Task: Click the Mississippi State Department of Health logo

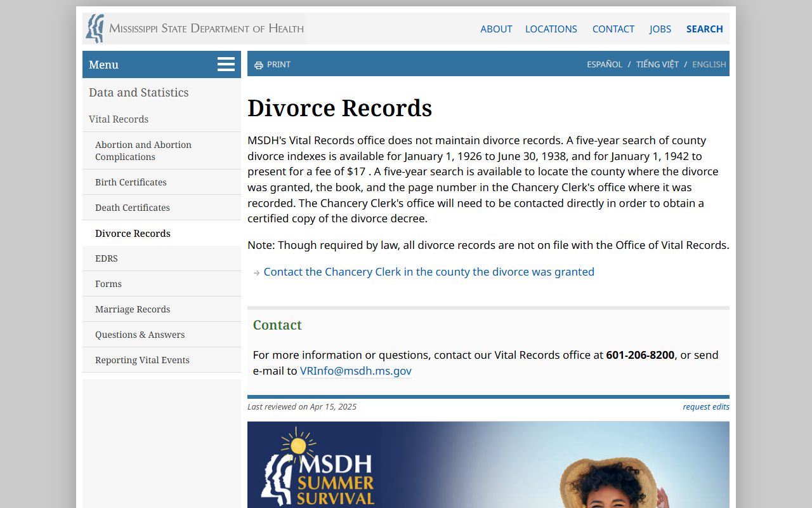Action: coord(194,29)
